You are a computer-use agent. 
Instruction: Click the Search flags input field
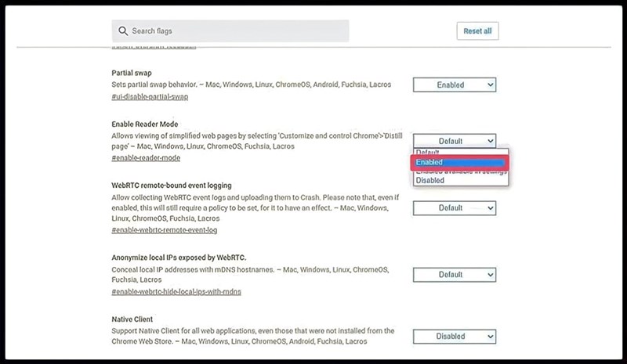[x=230, y=31]
